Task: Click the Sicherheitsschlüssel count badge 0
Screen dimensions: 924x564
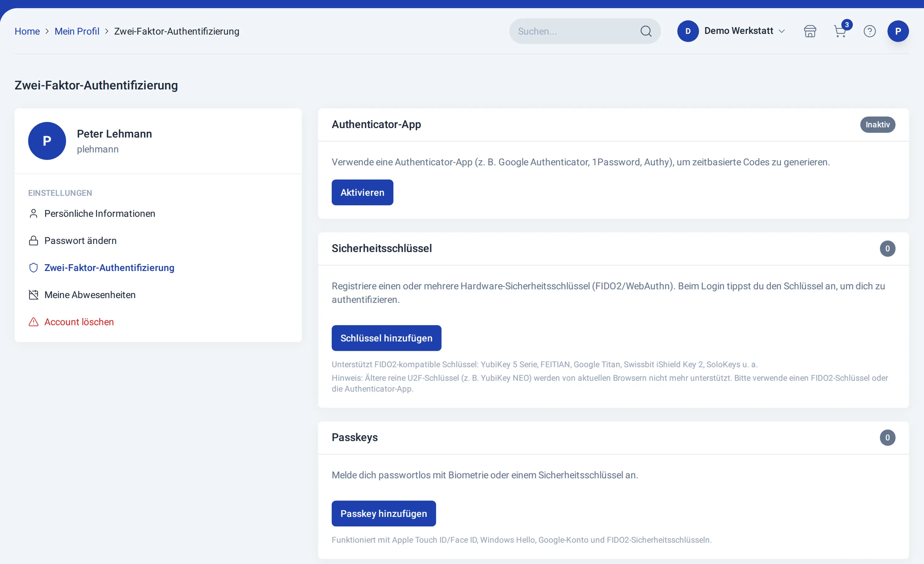Action: (x=887, y=249)
